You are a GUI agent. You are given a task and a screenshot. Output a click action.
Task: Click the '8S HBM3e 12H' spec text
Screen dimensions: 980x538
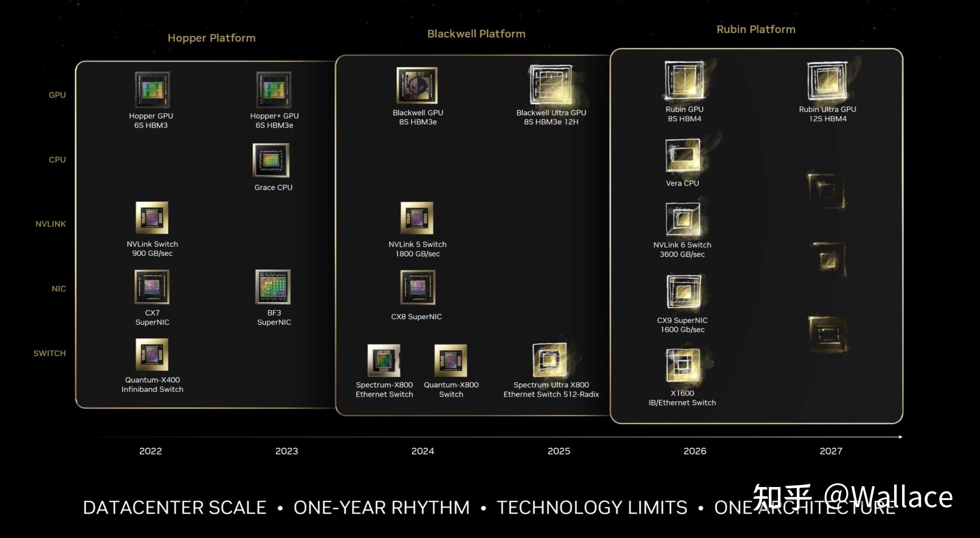[551, 122]
